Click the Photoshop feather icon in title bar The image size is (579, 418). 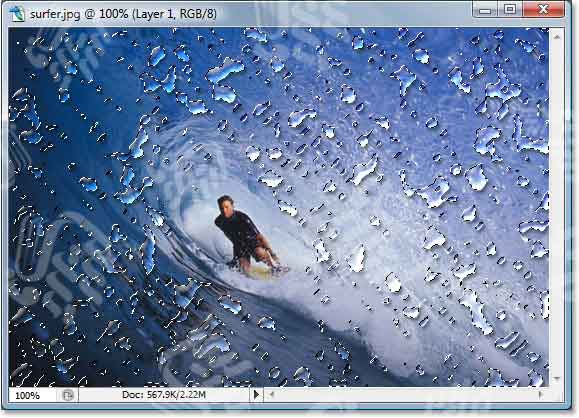pos(17,14)
